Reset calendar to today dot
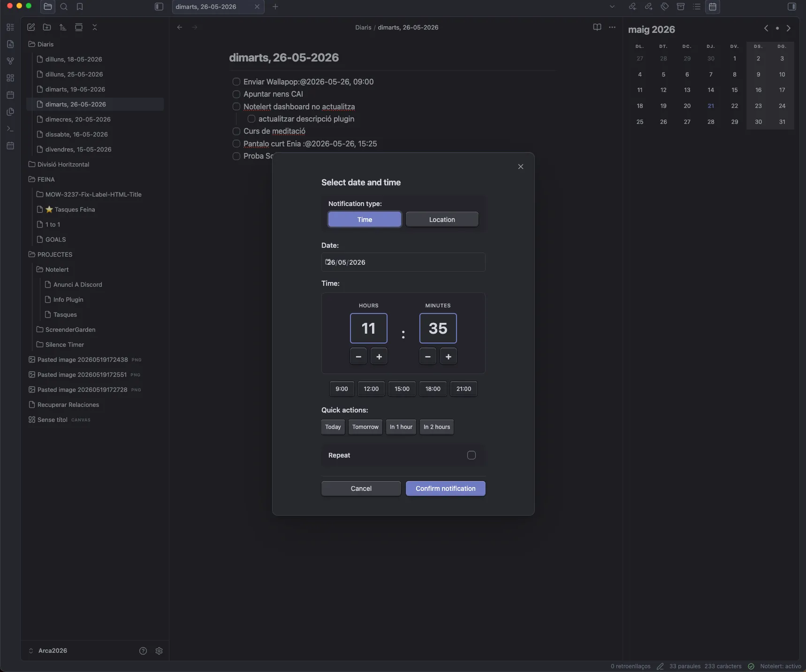 click(777, 28)
